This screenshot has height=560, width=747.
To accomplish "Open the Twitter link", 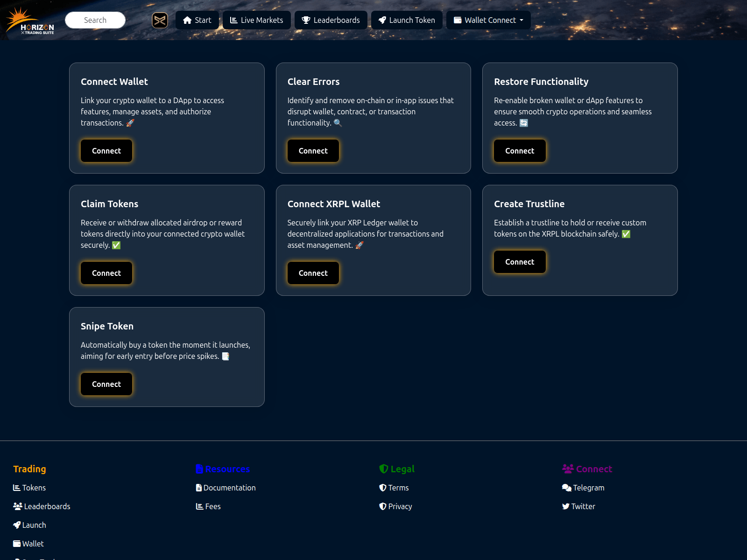I will click(578, 506).
